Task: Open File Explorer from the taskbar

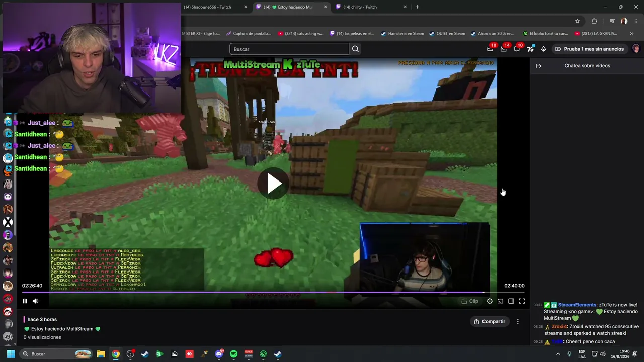Action: tap(101, 354)
